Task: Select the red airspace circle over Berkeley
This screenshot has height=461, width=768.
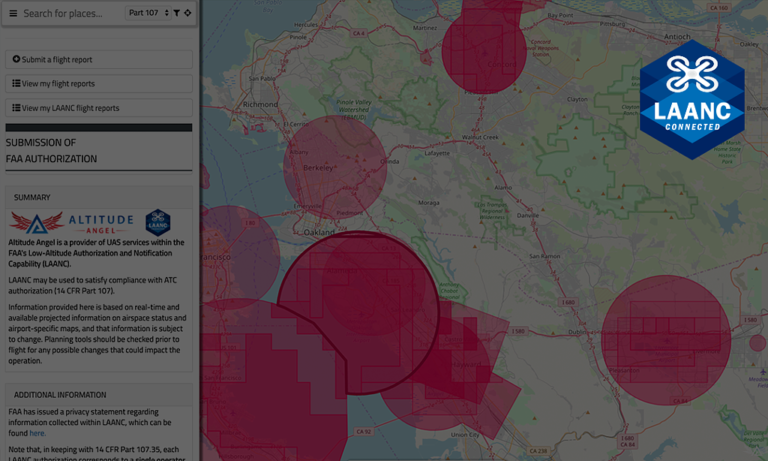Action: [x=335, y=167]
